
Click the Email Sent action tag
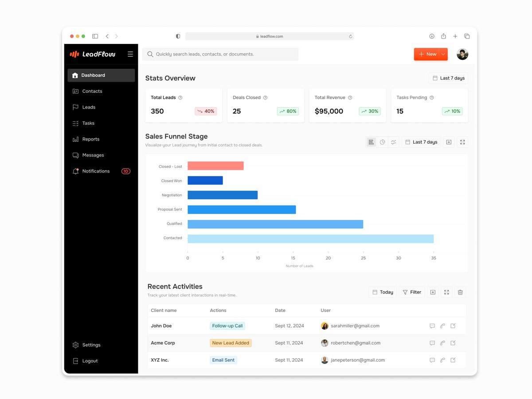(x=223, y=360)
